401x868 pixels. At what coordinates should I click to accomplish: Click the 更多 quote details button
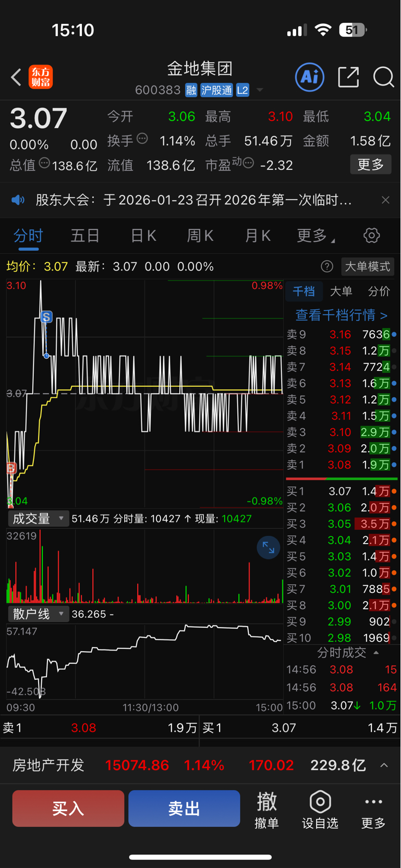[371, 165]
